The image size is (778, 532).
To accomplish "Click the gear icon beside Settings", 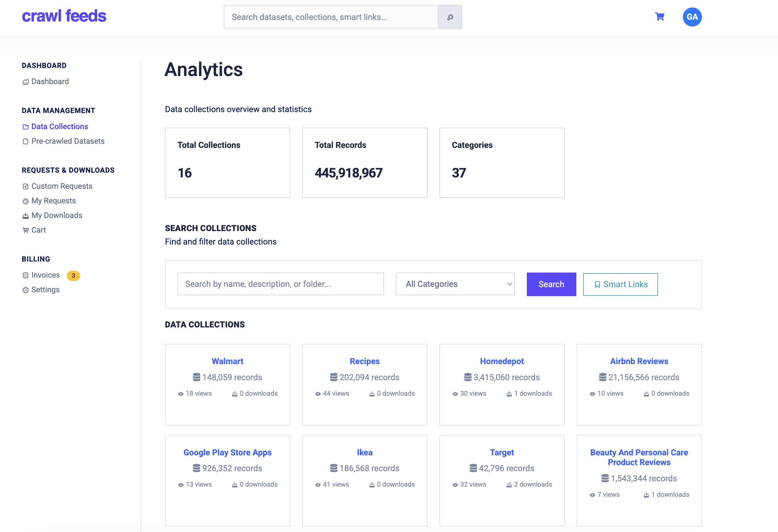I will pos(26,290).
